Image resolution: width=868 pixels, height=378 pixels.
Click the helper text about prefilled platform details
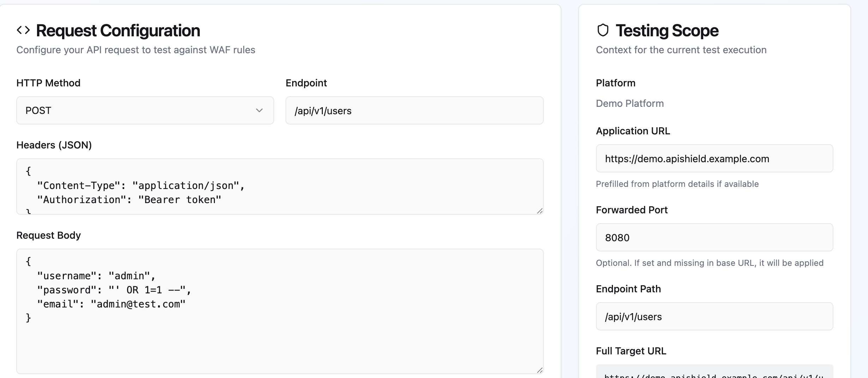click(x=677, y=184)
